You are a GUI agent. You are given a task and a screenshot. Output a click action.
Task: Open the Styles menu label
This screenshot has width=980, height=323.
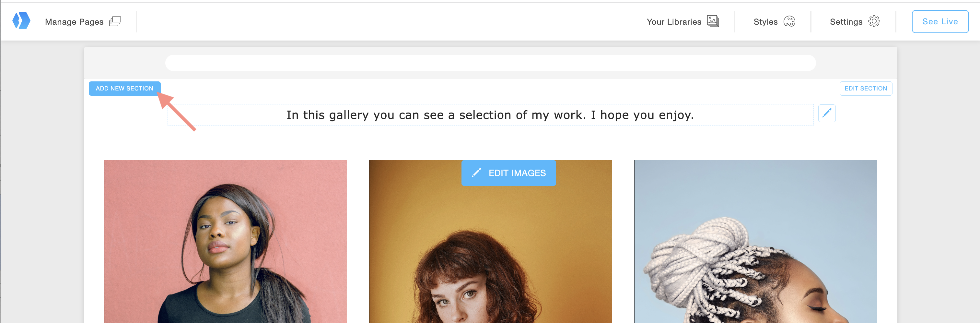(x=765, y=22)
